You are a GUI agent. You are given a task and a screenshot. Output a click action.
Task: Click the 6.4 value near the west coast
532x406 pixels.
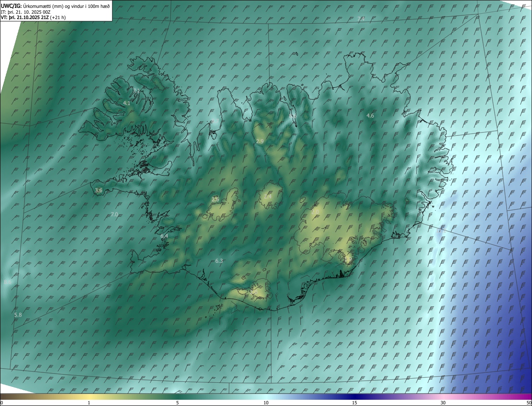pyautogui.click(x=164, y=236)
